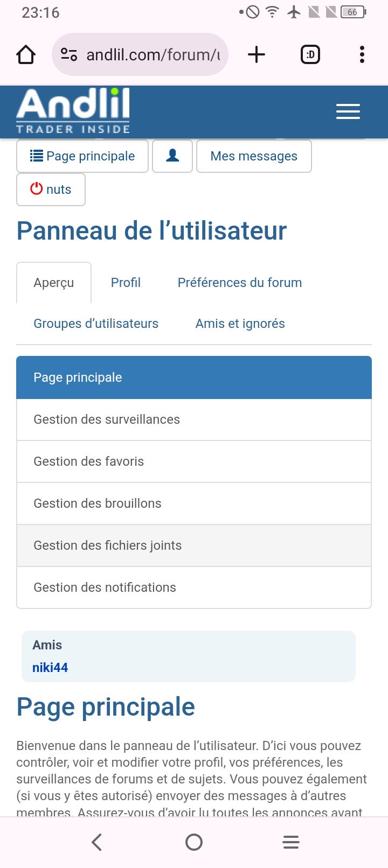Screen dimensions: 388x868
Task: Open the Amis et ignorés tab
Action: [x=240, y=324]
